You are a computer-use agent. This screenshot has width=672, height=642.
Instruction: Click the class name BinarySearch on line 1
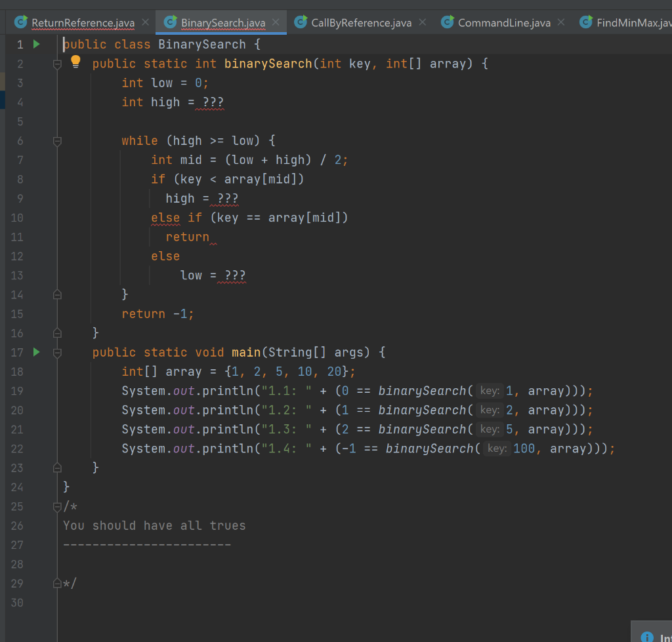[202, 45]
